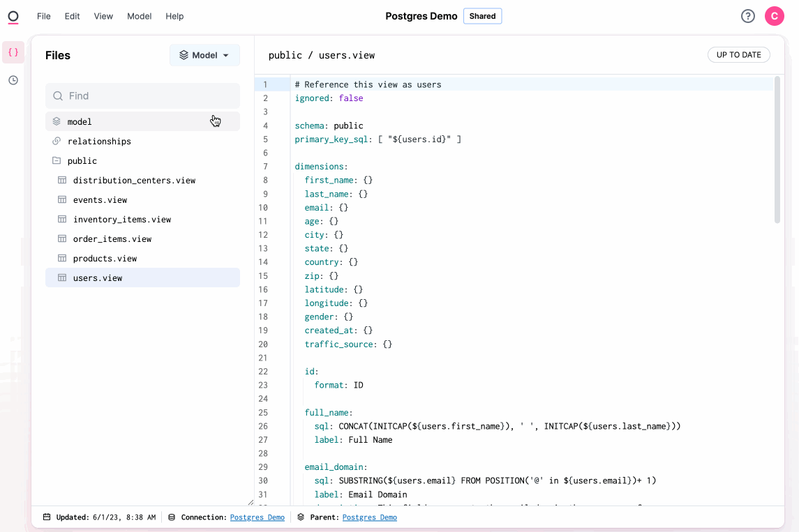The height and width of the screenshot is (532, 799).
Task: Click line number 7 in gutter
Action: [265, 167]
